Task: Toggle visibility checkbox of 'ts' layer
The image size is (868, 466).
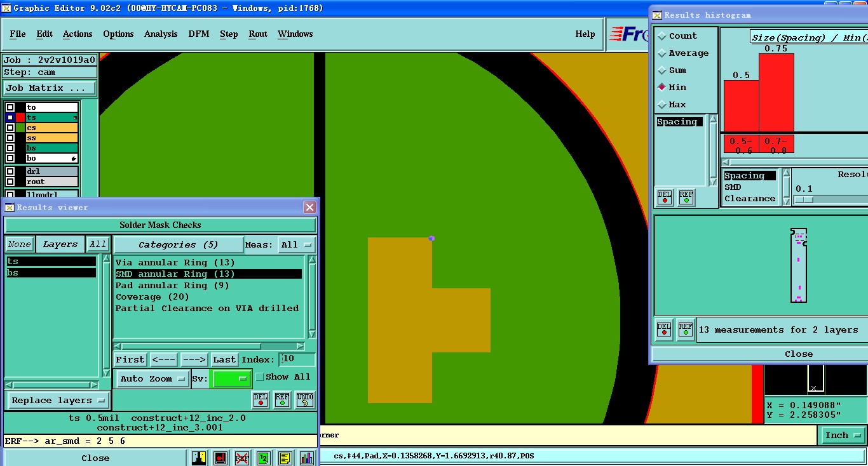Action: tap(10, 117)
